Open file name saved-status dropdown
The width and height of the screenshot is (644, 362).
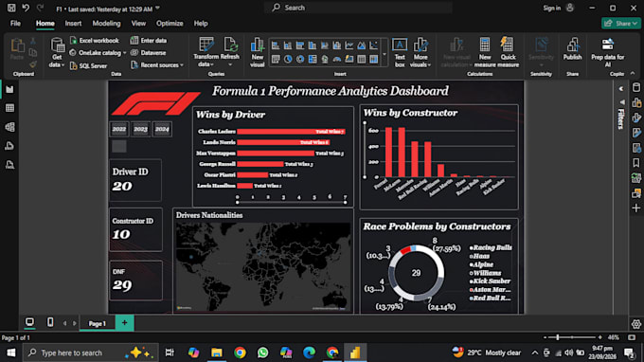tap(158, 9)
